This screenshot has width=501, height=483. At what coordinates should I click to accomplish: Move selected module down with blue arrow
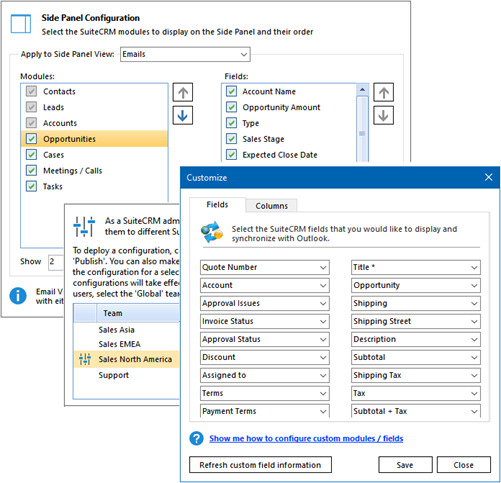tap(183, 115)
